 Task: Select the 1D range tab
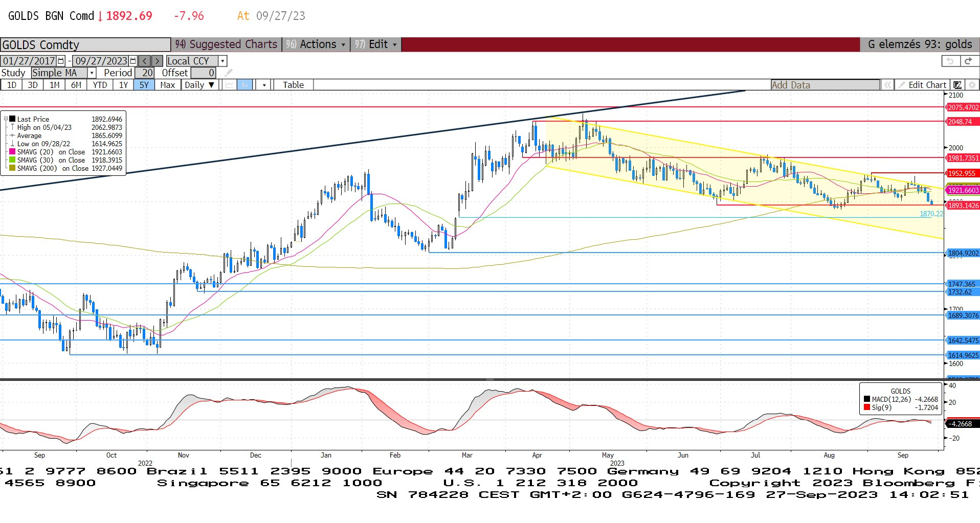pos(11,85)
